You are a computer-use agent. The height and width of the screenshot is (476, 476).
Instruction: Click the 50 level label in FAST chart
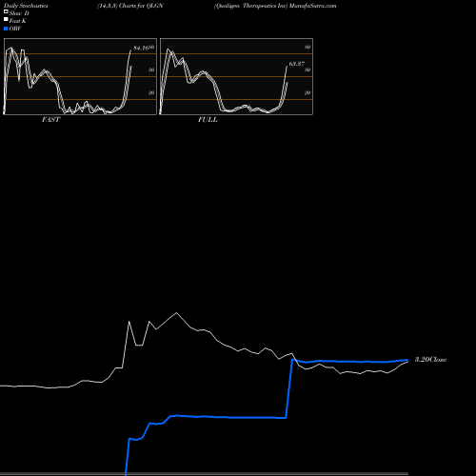(151, 69)
